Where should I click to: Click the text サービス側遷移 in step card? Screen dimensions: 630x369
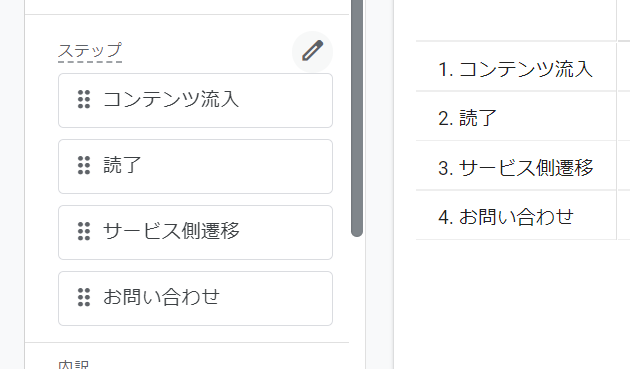point(171,231)
